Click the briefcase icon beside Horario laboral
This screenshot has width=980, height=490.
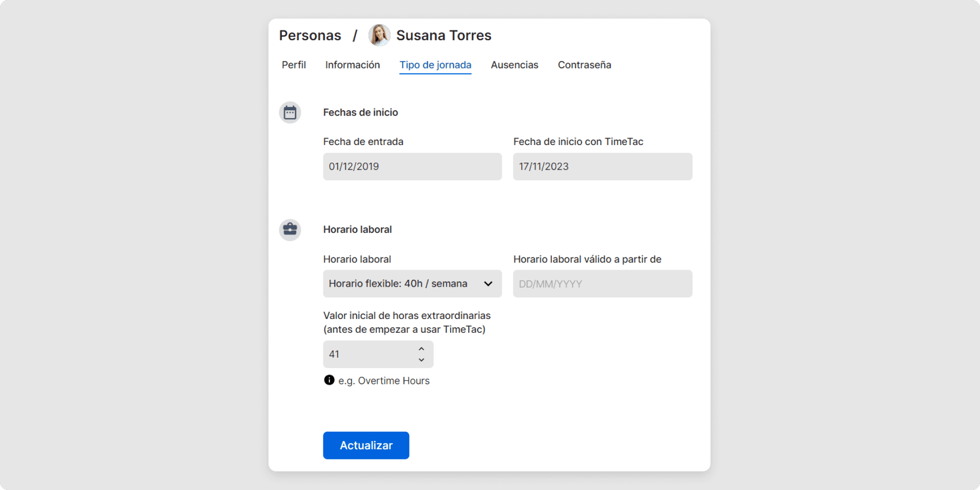pos(289,230)
